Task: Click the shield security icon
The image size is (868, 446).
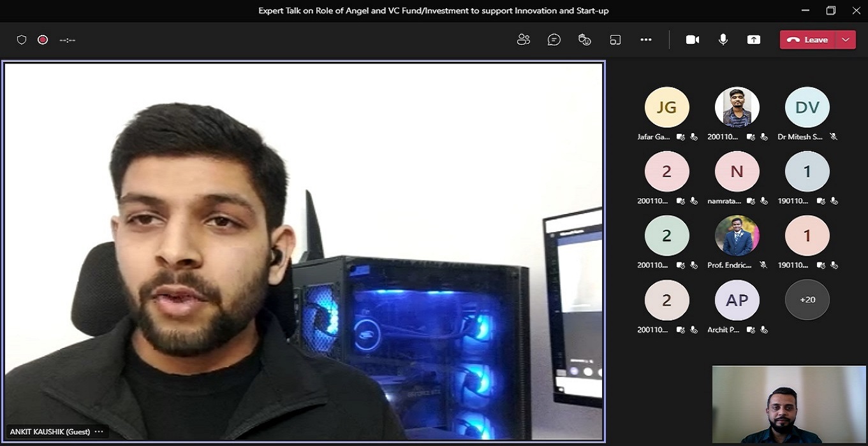Action: (22, 40)
